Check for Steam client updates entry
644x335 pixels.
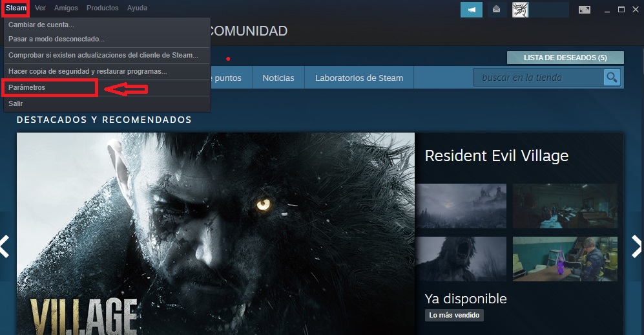point(107,55)
